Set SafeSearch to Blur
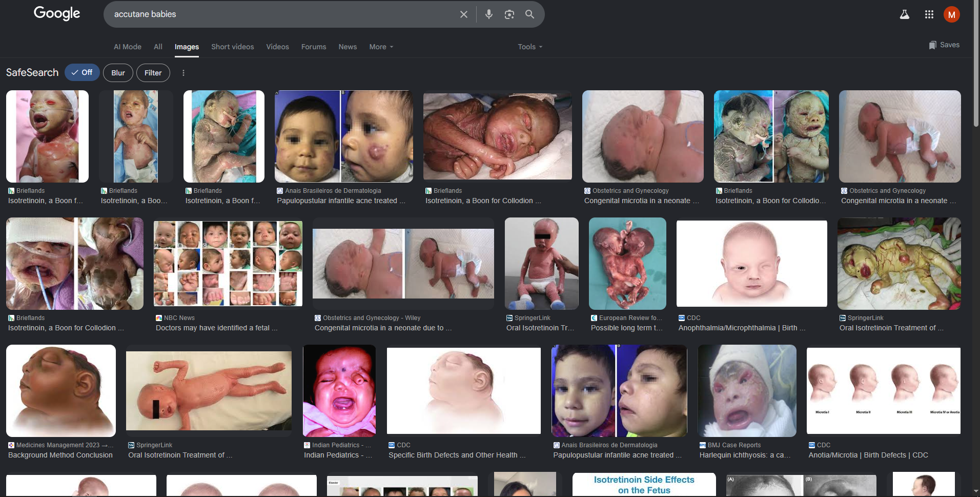This screenshot has height=497, width=980. 118,73
